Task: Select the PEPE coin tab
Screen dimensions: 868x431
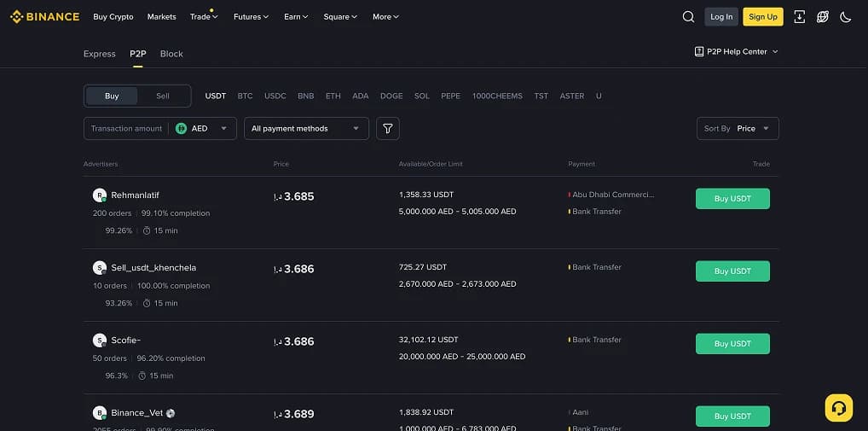Action: [450, 96]
